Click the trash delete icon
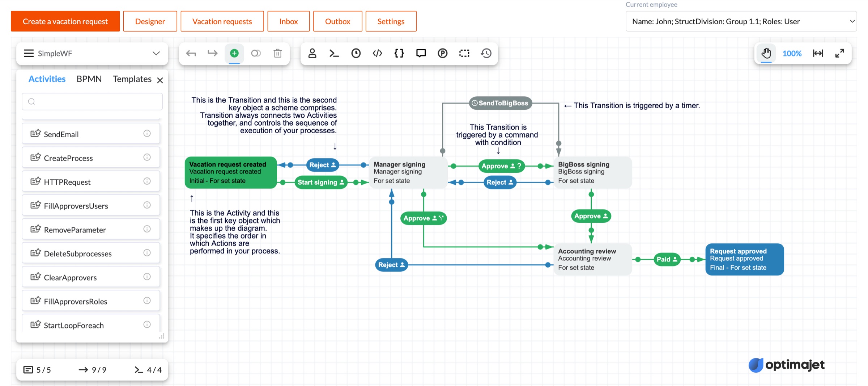This screenshot has width=868, height=386. coord(278,54)
